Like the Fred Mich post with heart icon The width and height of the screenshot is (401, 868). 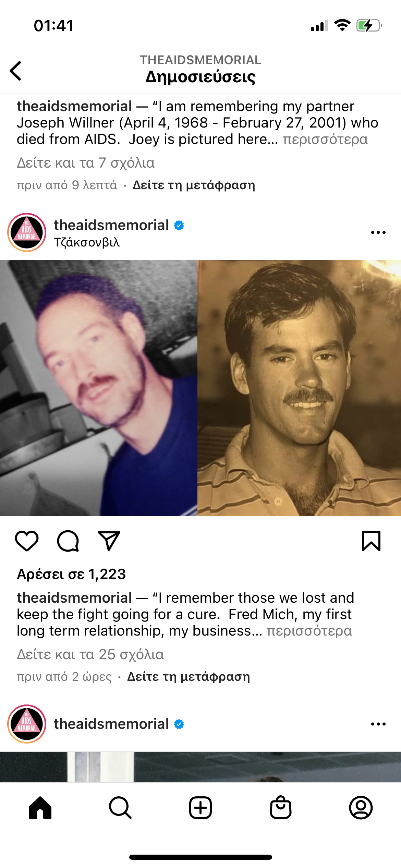(27, 541)
